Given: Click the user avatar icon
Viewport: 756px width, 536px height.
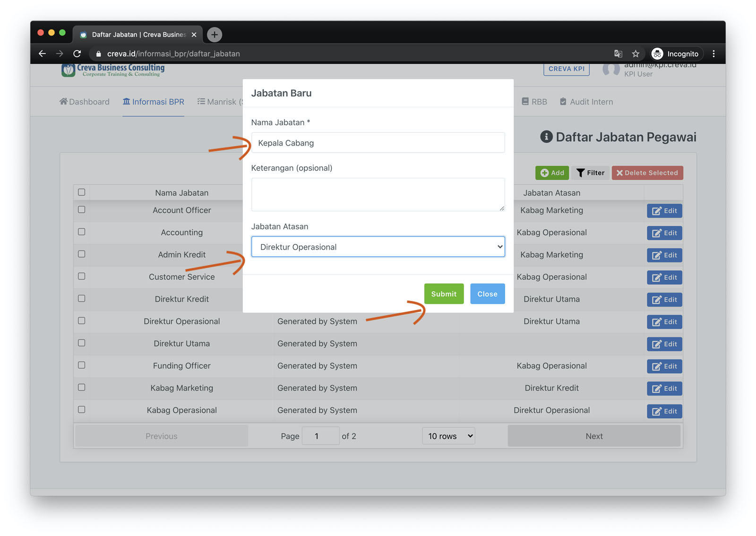Looking at the screenshot, I should point(611,69).
